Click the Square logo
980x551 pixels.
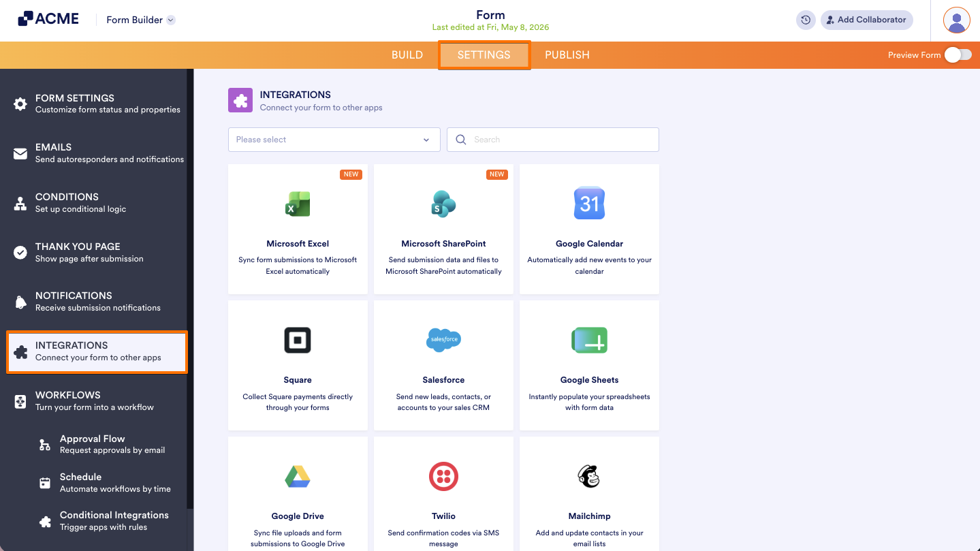298,340
